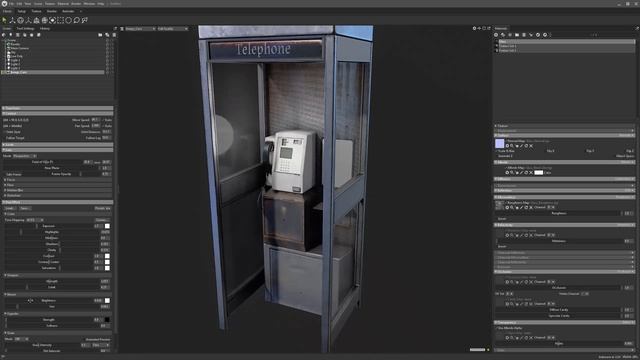Screen dimensions: 640x360
Task: Clear the Normal Map using X icon
Action: tap(531, 146)
